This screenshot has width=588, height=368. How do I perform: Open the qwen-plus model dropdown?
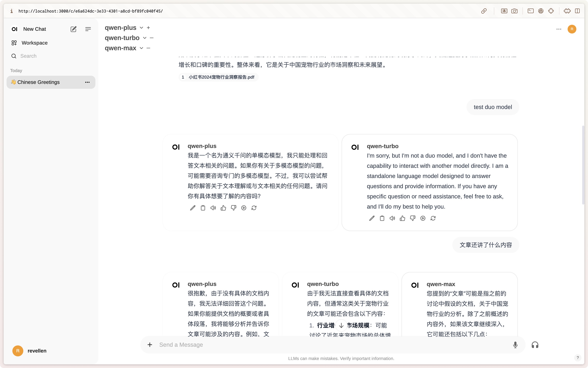click(x=141, y=28)
